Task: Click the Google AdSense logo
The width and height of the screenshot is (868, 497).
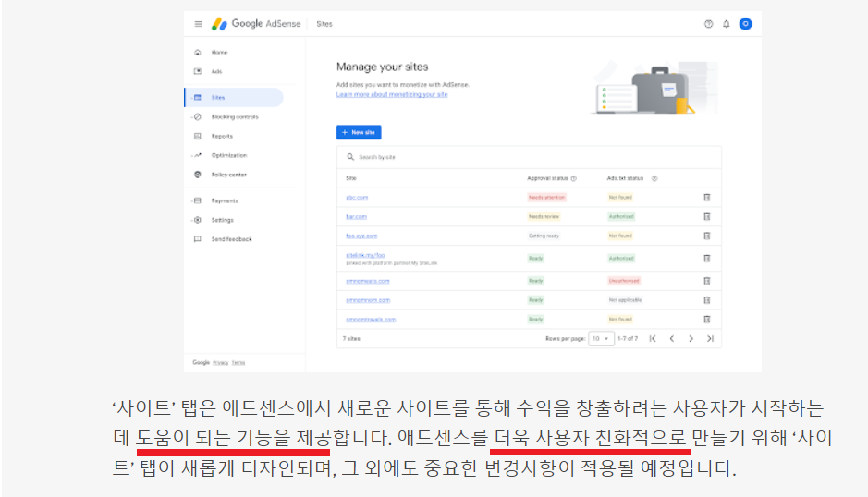Action: pyautogui.click(x=256, y=24)
